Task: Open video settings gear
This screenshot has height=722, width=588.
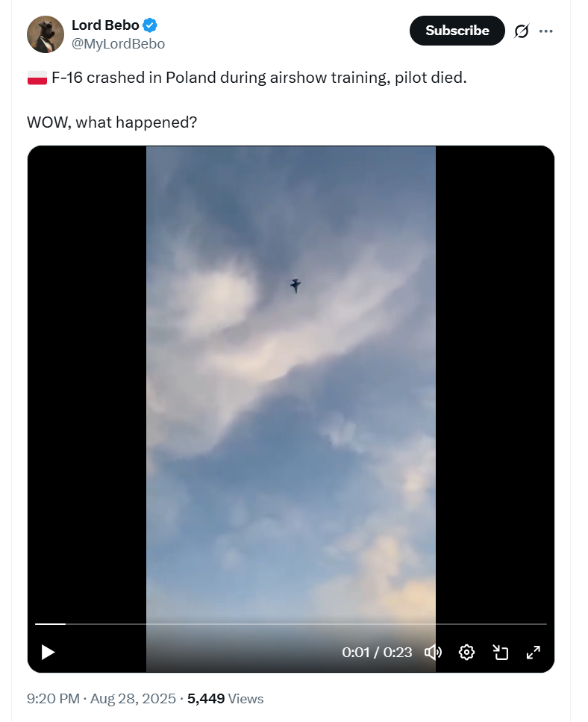Action: 466,652
